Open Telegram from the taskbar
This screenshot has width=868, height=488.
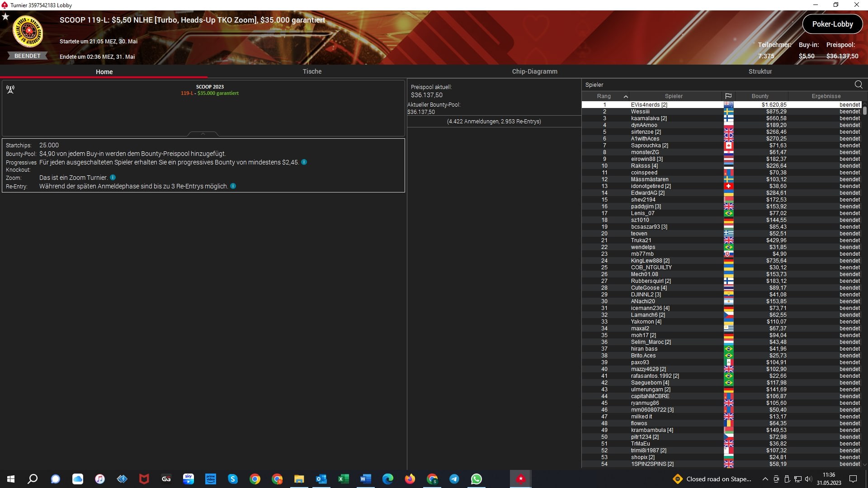tap(454, 479)
